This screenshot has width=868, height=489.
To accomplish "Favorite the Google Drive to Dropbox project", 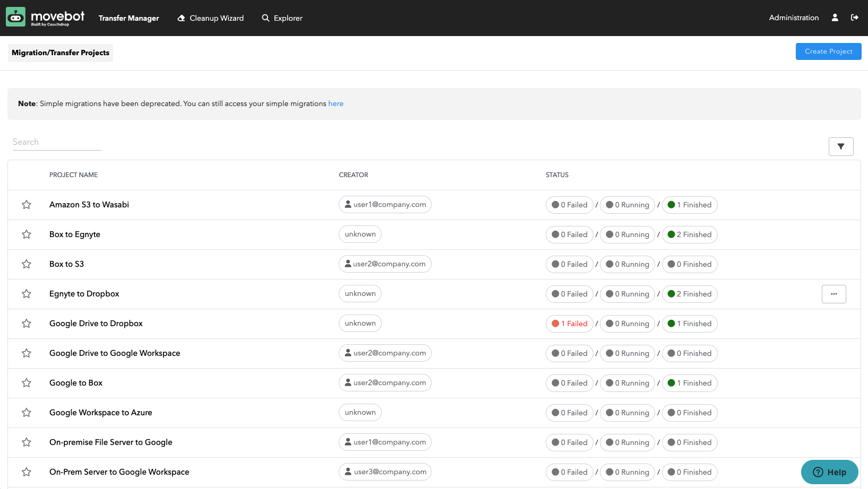I will (x=27, y=324).
